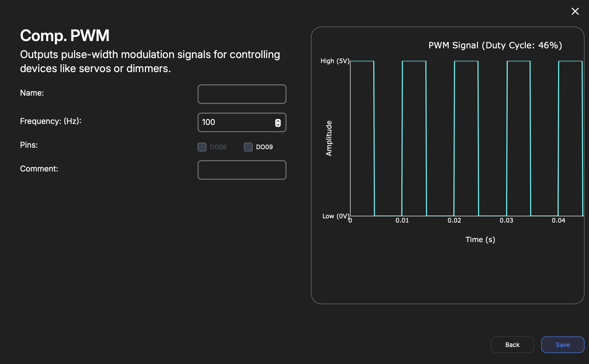This screenshot has width=589, height=364.
Task: Click the Amplitude axis label
Action: point(329,138)
